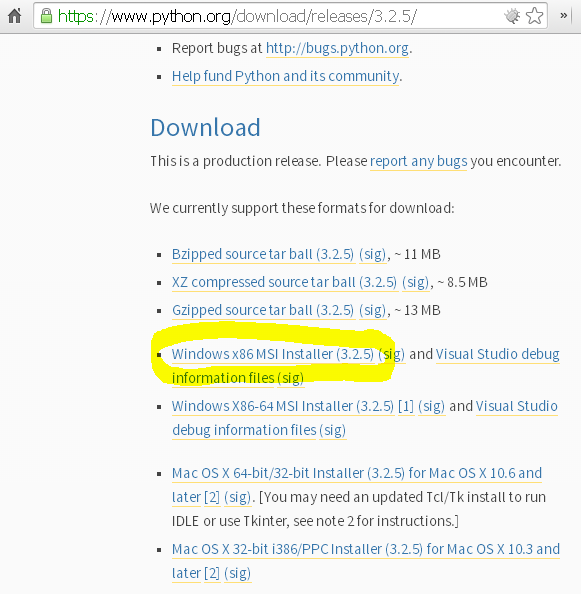
Task: Bookmark this page with the star icon
Action: click(534, 16)
